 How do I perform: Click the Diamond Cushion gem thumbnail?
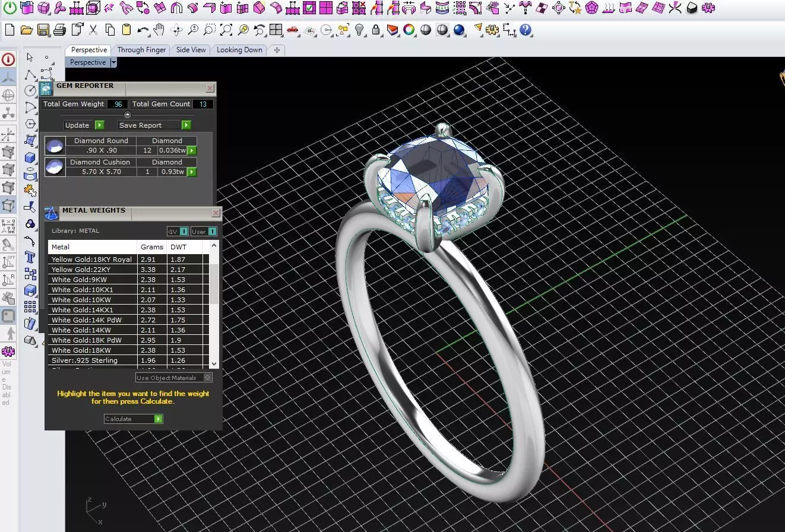point(55,167)
